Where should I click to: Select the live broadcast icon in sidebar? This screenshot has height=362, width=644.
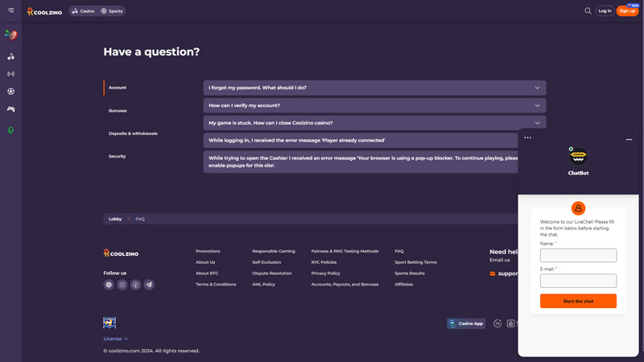pyautogui.click(x=10, y=74)
